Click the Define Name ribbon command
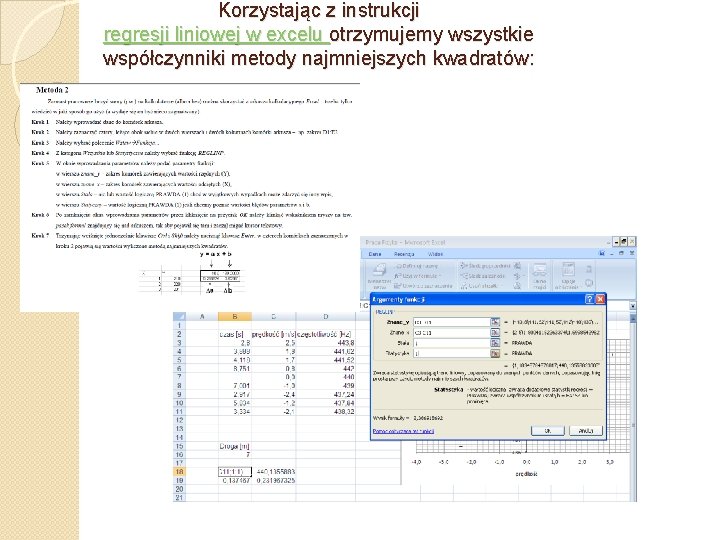Screen dimensions: 720x540 (x=417, y=266)
